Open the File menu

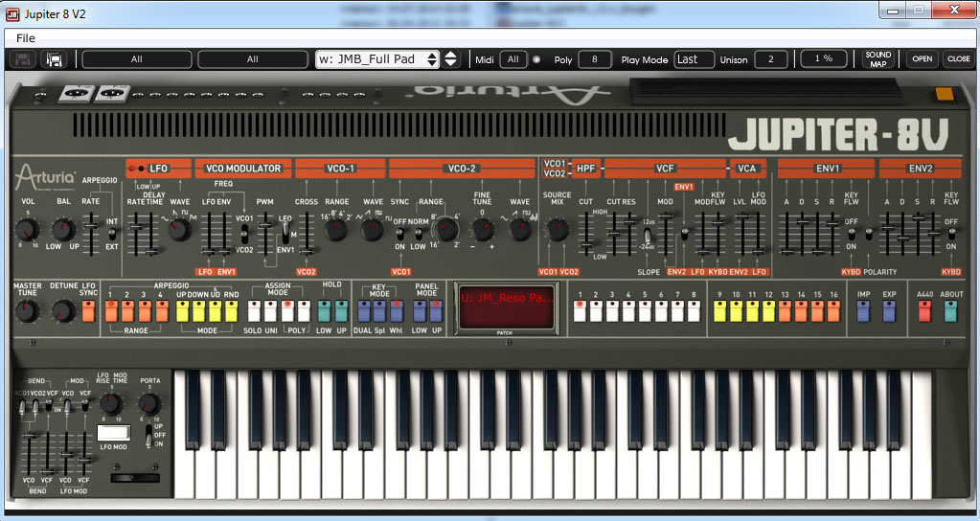(x=26, y=38)
